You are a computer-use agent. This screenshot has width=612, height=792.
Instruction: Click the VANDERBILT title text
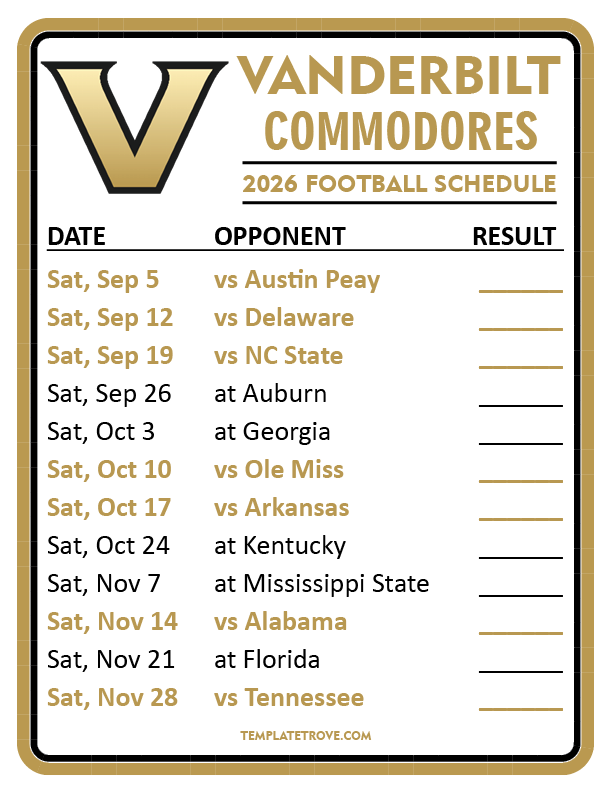pyautogui.click(x=399, y=79)
